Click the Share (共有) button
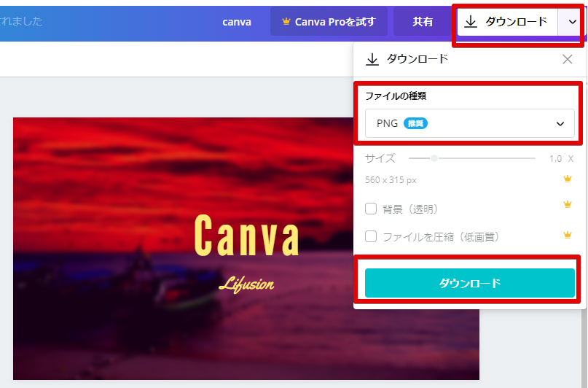Screen dimensions: 588x388 423,22
